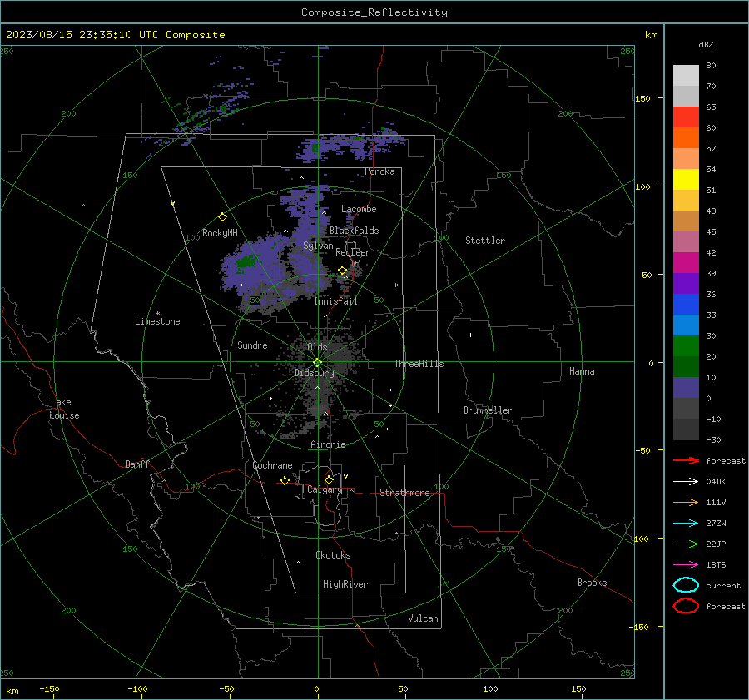This screenshot has height=700, width=749.
Task: Select the green 30 dBZ color swatch
Action: click(x=686, y=345)
